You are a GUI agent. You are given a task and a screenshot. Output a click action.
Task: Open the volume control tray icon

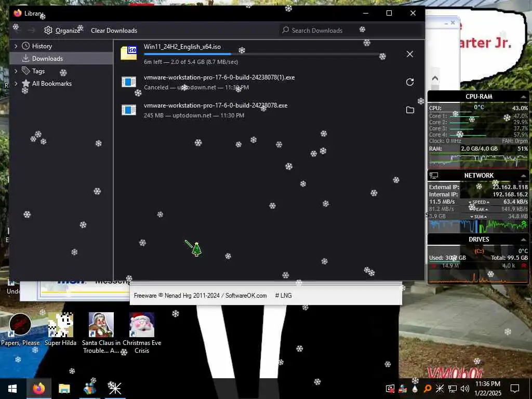[465, 389]
